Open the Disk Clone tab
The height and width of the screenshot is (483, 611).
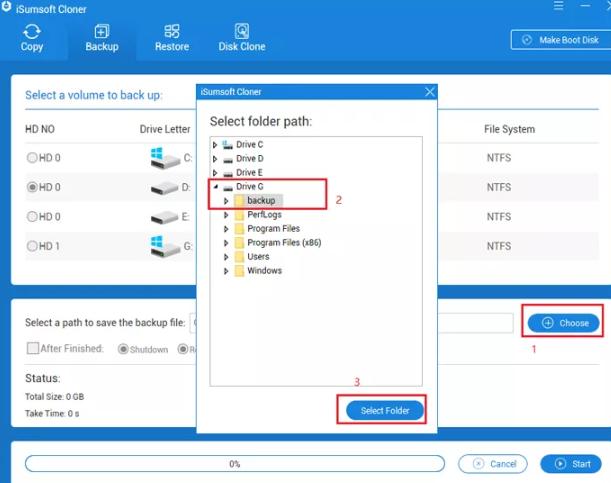[242, 39]
